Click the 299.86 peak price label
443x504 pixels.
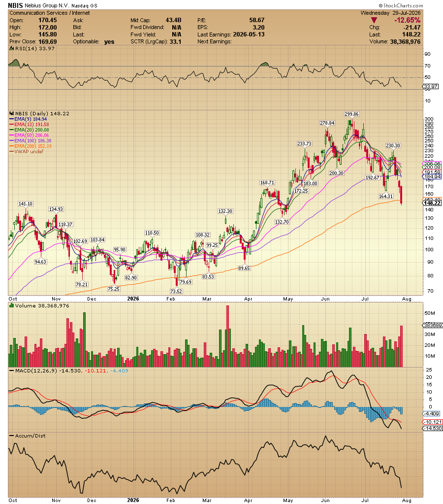[x=351, y=114]
